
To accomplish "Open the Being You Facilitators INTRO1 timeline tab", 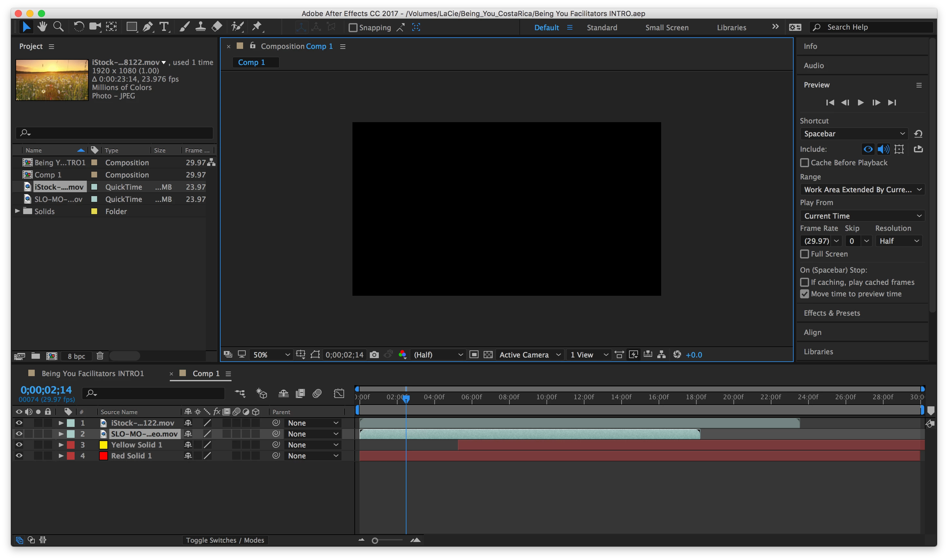I will tap(93, 374).
